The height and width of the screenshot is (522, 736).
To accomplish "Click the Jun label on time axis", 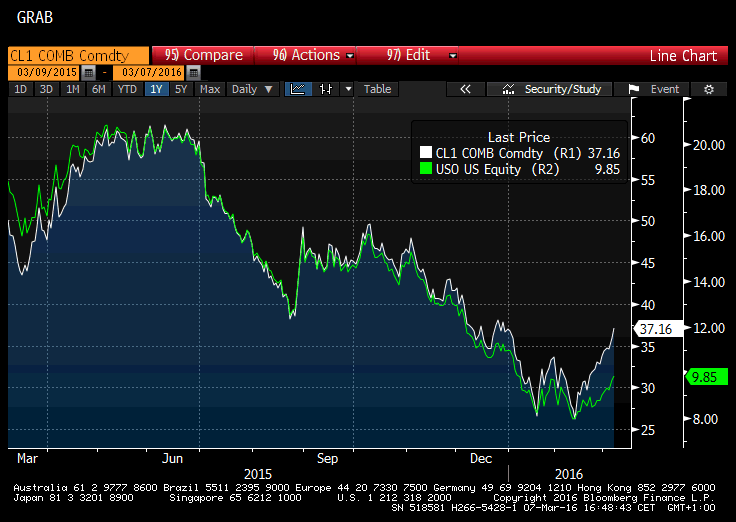I will 172,458.
